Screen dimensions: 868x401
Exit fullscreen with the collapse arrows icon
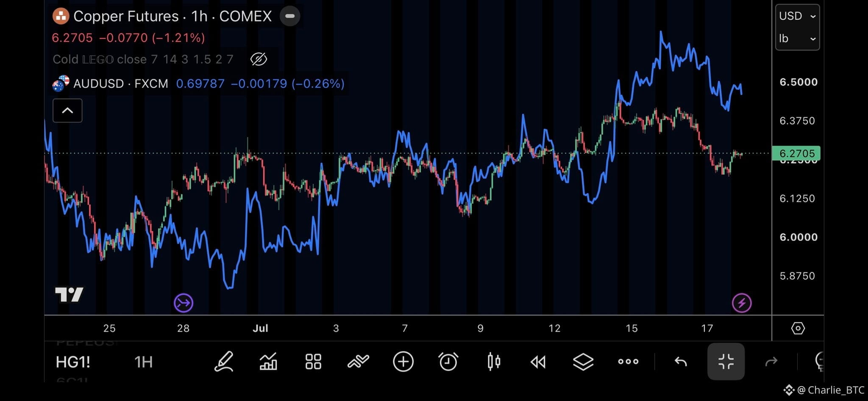tap(726, 362)
